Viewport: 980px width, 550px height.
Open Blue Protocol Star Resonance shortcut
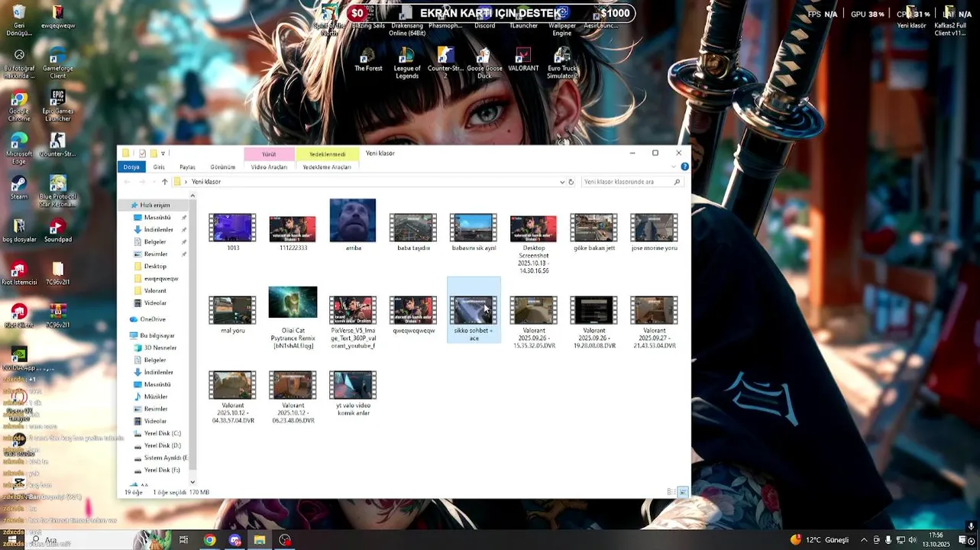[x=57, y=192]
